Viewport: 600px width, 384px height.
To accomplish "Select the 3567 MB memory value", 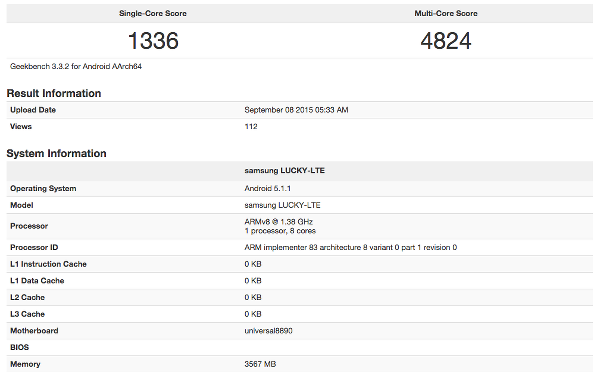I will tap(260, 364).
